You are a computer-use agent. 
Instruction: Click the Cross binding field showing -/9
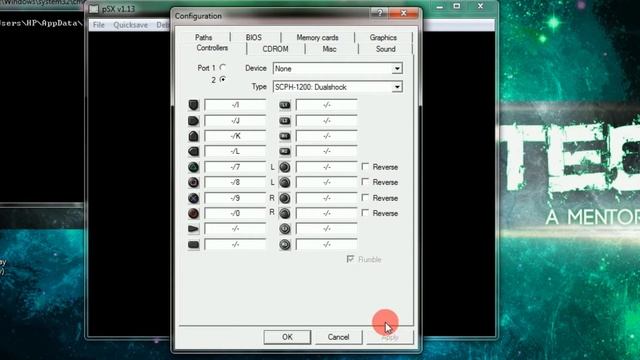click(235, 198)
